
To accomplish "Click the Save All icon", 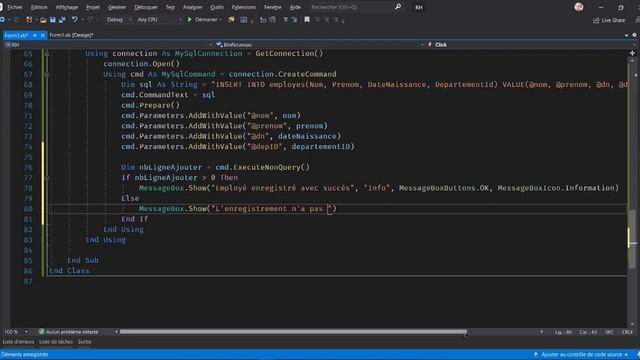I will point(62,20).
